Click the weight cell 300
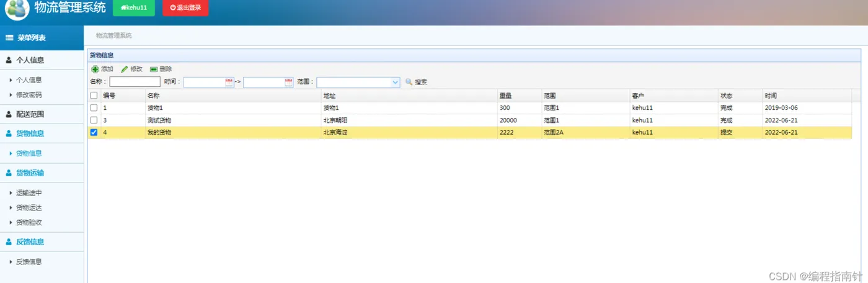This screenshot has width=868, height=283. click(519, 108)
